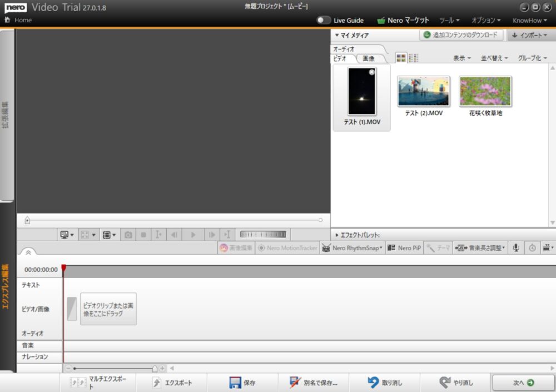Open the 音楽長さ調整 tool
556x392 pixels.
tap(480, 248)
